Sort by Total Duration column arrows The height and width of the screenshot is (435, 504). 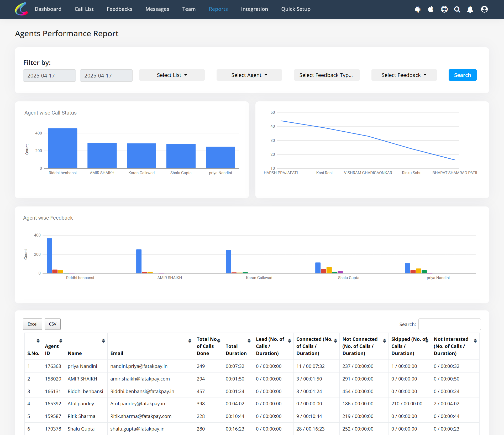[249, 341]
